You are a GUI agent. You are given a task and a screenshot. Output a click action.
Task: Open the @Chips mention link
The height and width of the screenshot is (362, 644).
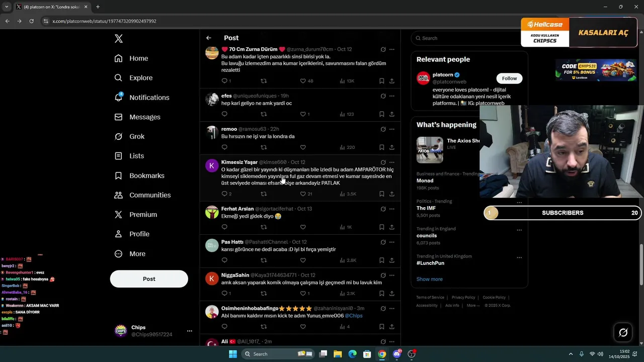click(x=354, y=316)
